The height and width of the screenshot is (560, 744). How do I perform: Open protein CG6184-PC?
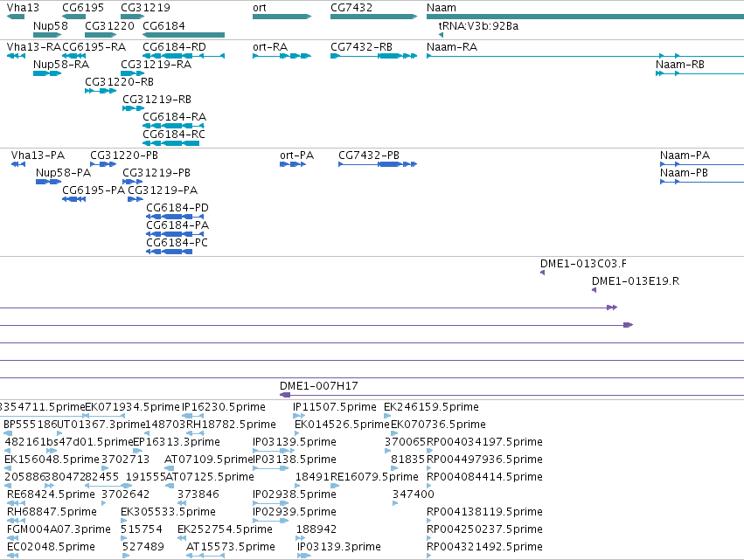point(177,242)
